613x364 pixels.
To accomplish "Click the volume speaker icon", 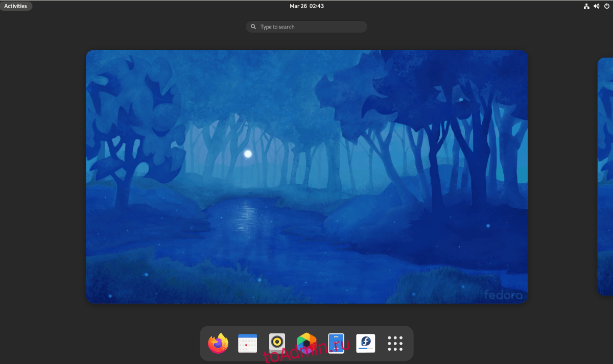I will (596, 6).
